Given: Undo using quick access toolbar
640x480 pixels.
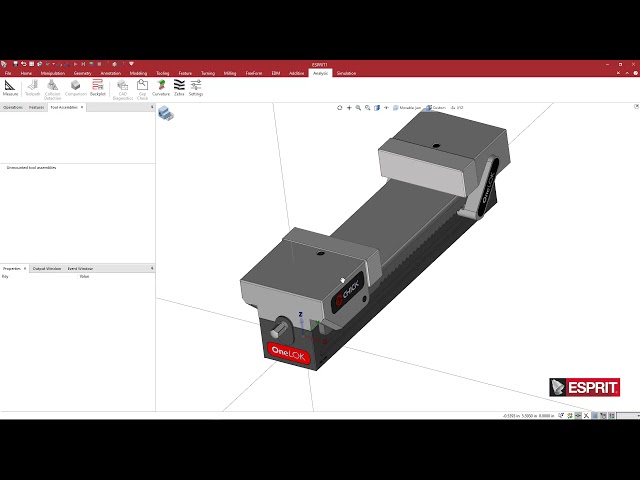Looking at the screenshot, I should click(23, 64).
